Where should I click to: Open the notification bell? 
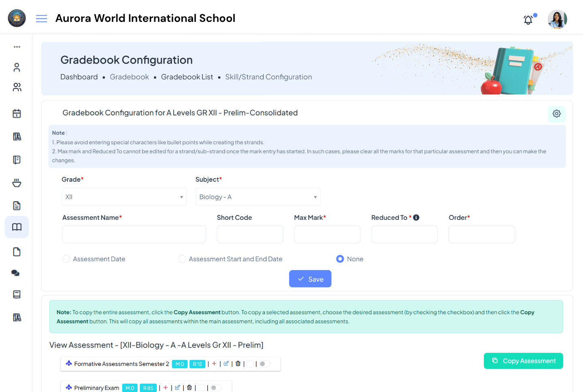point(528,19)
